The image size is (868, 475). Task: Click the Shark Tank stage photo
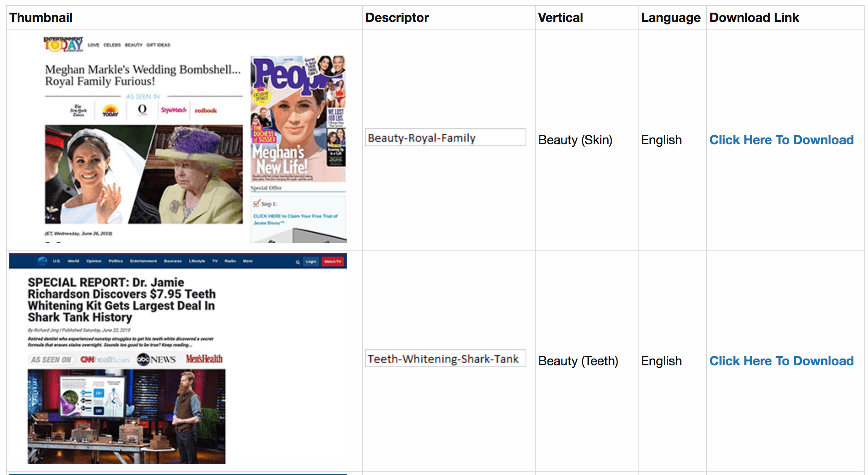point(127,416)
